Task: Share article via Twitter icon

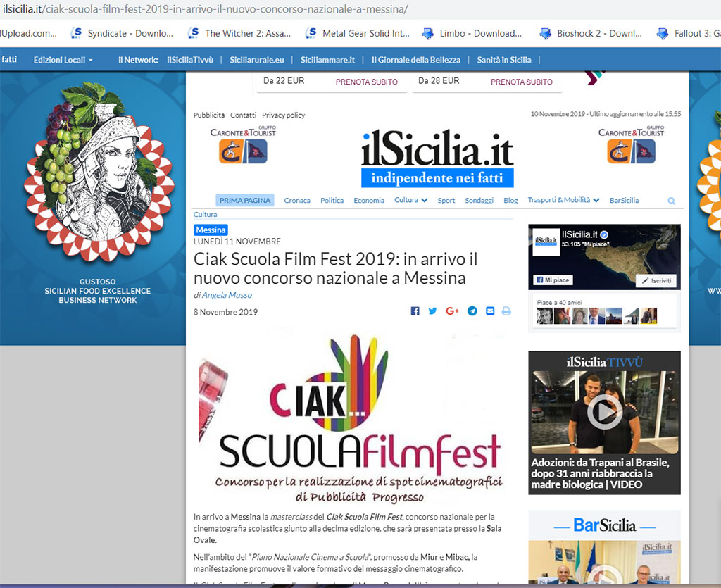Action: [432, 311]
